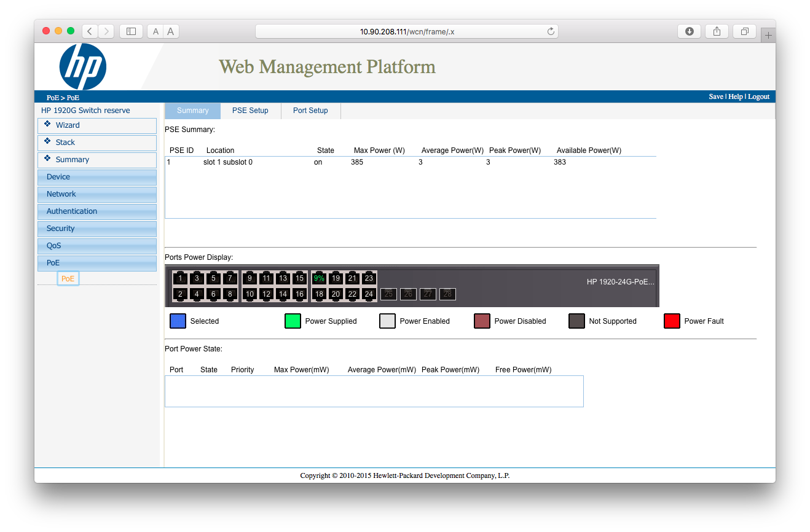The width and height of the screenshot is (810, 532).
Task: Switch to the PSE Setup tab
Action: tap(250, 111)
